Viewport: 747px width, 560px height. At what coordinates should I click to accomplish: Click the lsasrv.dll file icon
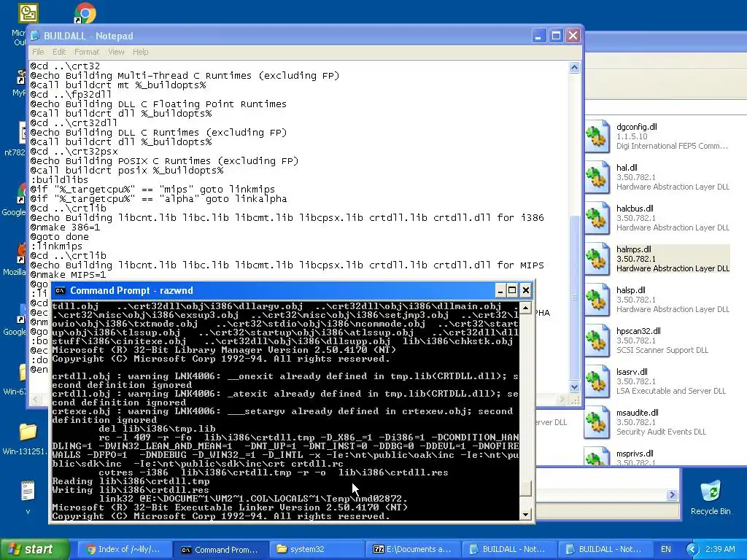point(597,382)
